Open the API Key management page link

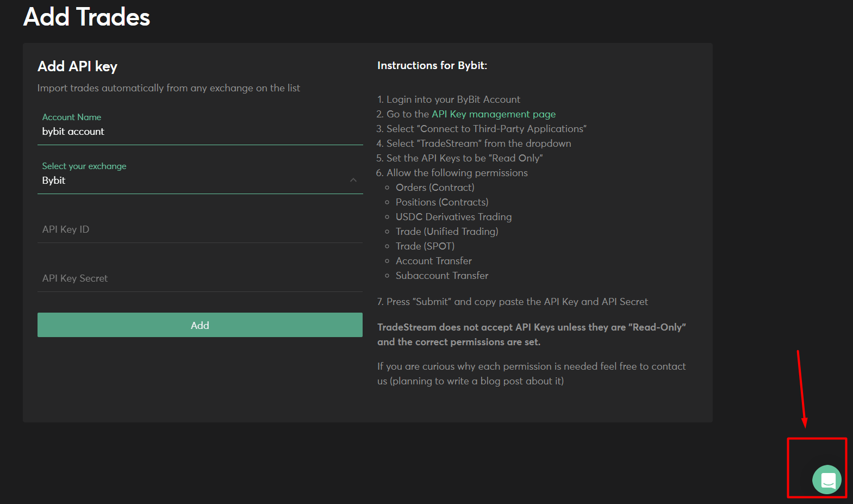493,114
